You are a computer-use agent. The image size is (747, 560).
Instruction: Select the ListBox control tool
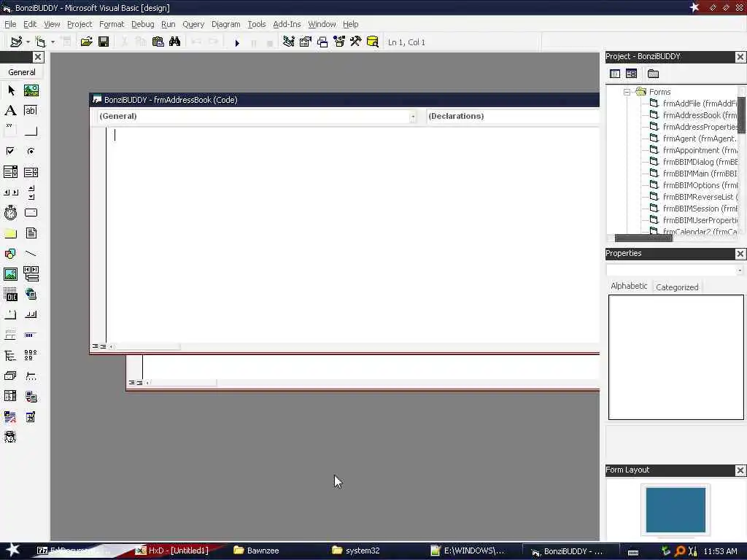click(31, 172)
